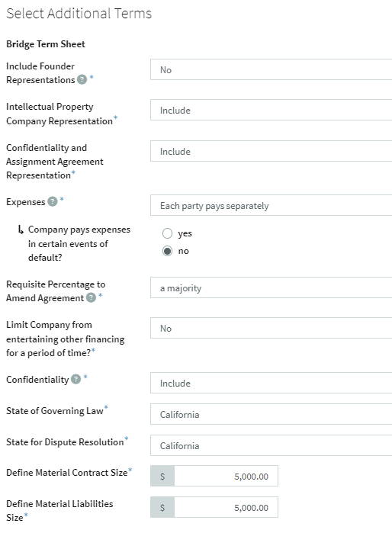This screenshot has width=392, height=533.
Task: Click Define Material Liabilities Size amount field
Action: [x=226, y=507]
